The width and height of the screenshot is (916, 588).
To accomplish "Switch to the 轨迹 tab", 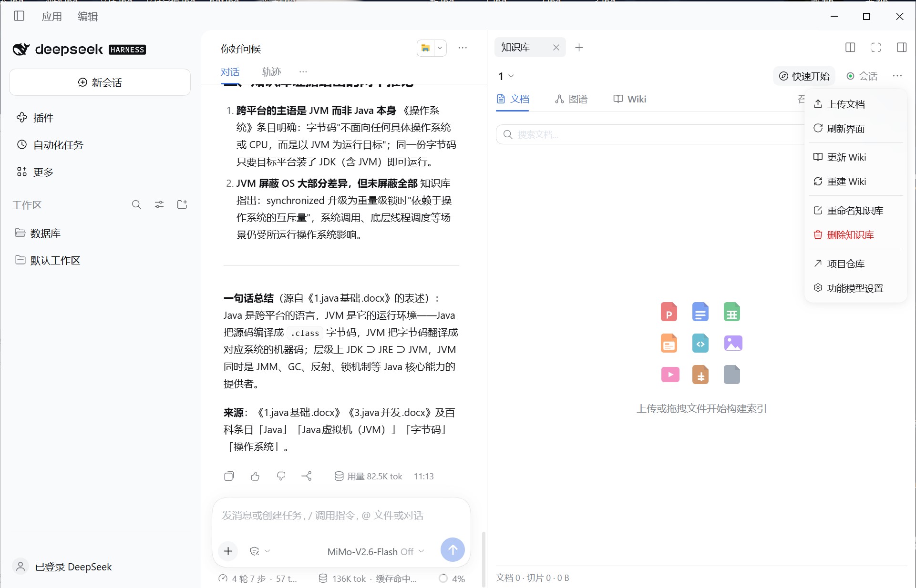I will tap(272, 72).
